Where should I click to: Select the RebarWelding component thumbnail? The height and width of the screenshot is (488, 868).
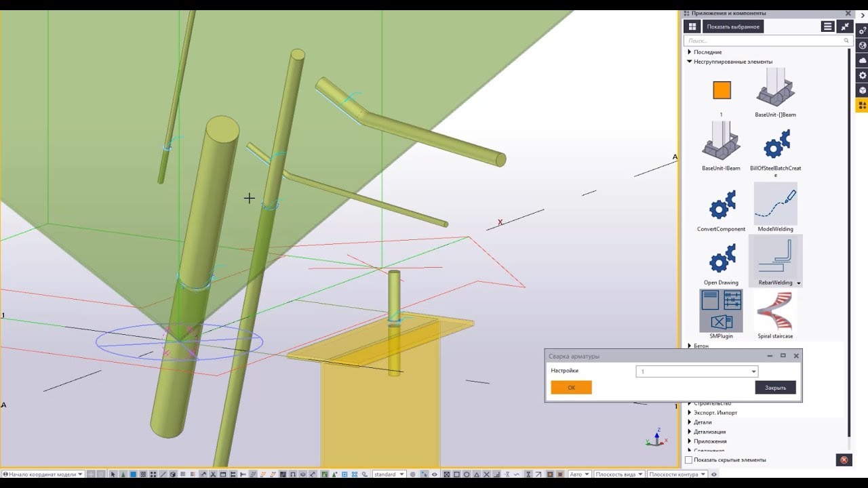[x=775, y=258]
